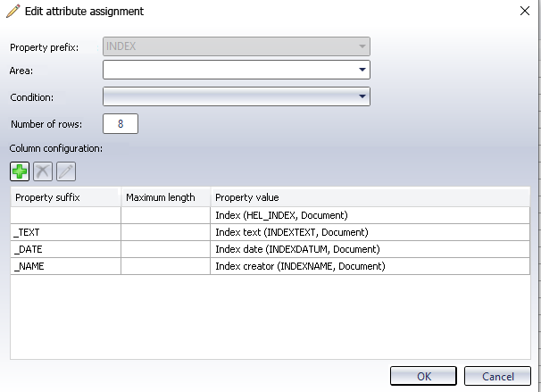Screen dimensions: 541x392
Task: Click the Number of rows field
Action: tap(121, 122)
